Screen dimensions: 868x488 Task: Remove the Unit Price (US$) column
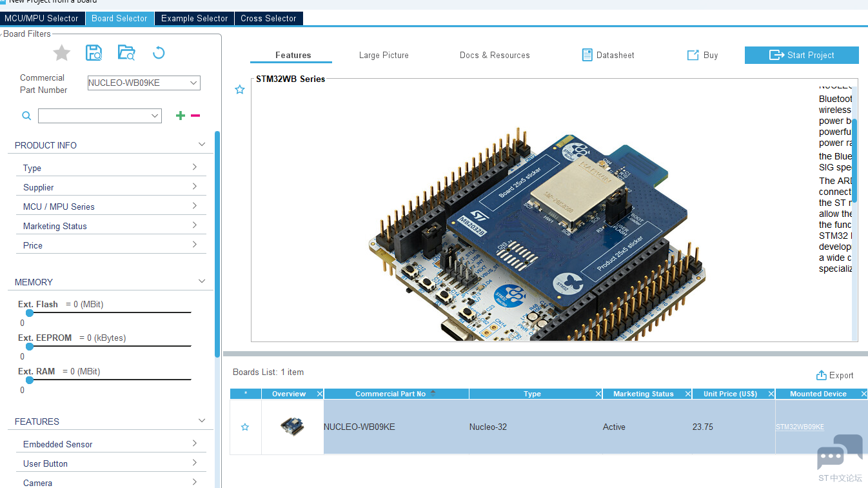pos(770,394)
